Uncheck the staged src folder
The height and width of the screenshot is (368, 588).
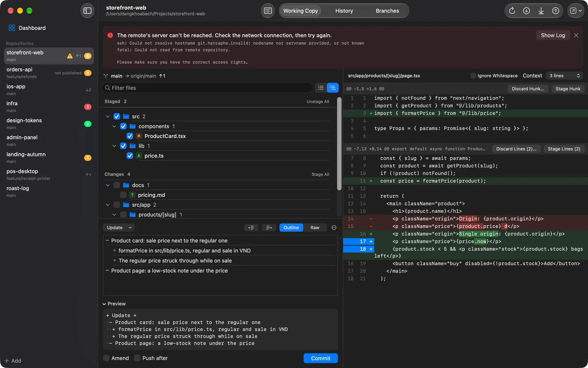tap(117, 116)
